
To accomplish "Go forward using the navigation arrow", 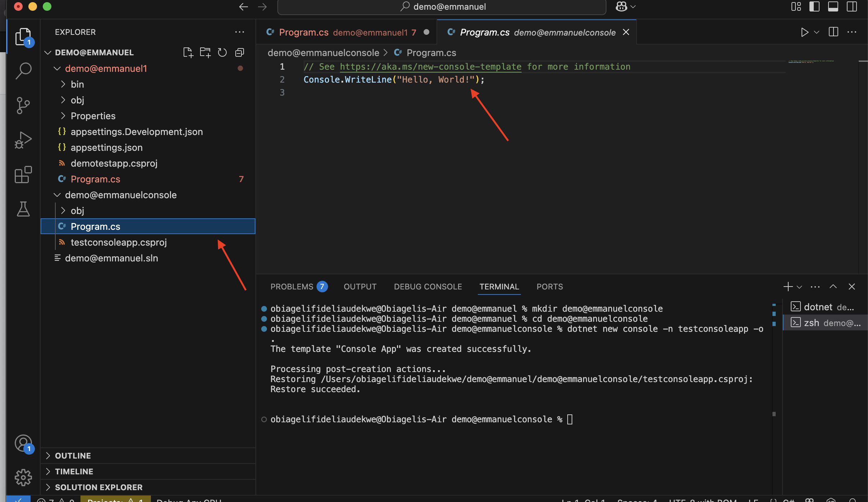I will 262,7.
